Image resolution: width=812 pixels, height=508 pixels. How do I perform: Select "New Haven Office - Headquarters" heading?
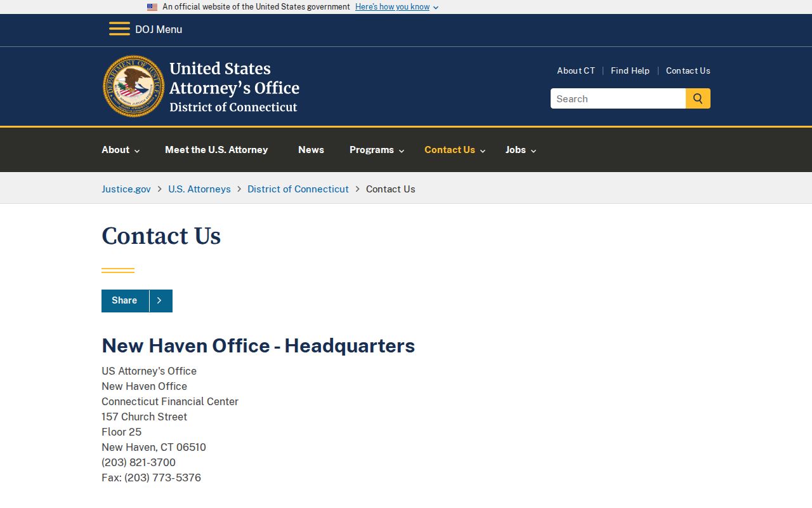coord(258,345)
